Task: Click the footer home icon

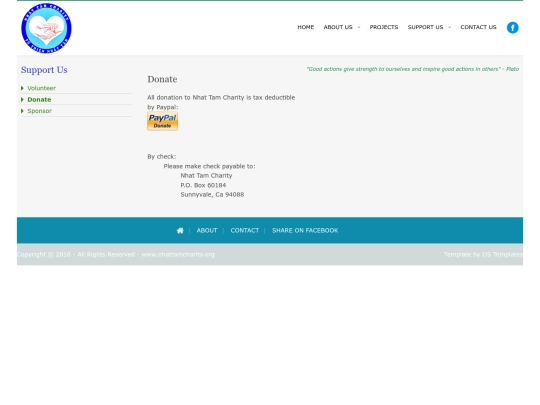Action: pyautogui.click(x=180, y=231)
